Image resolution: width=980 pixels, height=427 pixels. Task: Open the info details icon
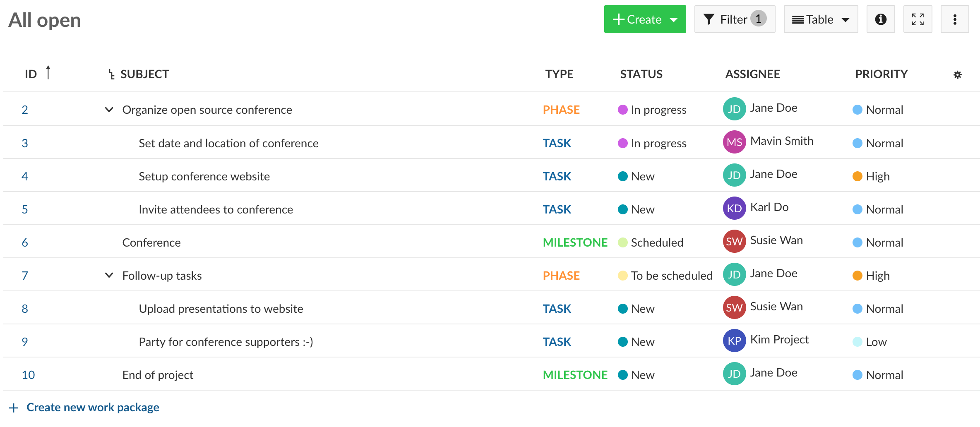tap(880, 19)
